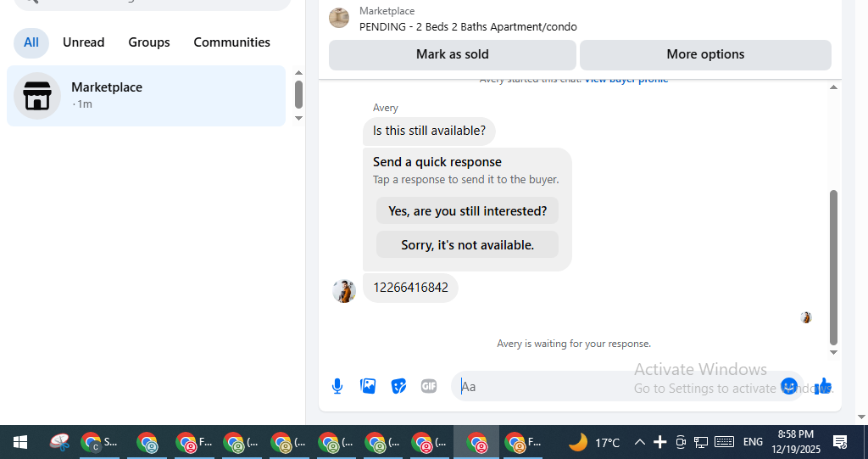
Task: Send a thumbs-up like
Action: [x=822, y=386]
